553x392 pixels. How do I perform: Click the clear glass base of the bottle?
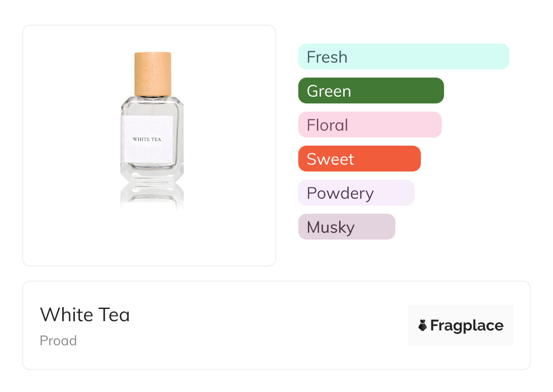pyautogui.click(x=152, y=174)
